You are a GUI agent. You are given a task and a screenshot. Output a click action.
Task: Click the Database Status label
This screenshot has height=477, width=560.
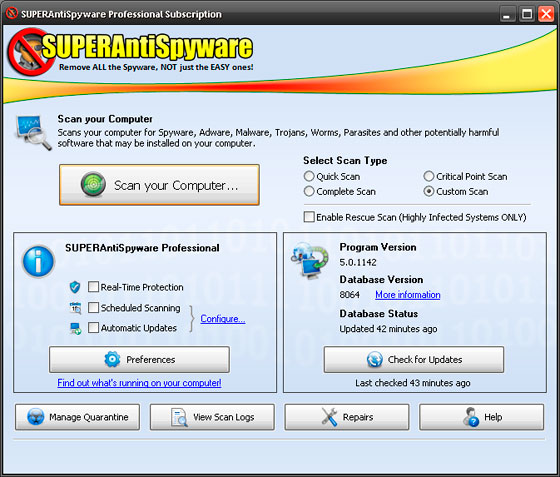[x=379, y=313]
